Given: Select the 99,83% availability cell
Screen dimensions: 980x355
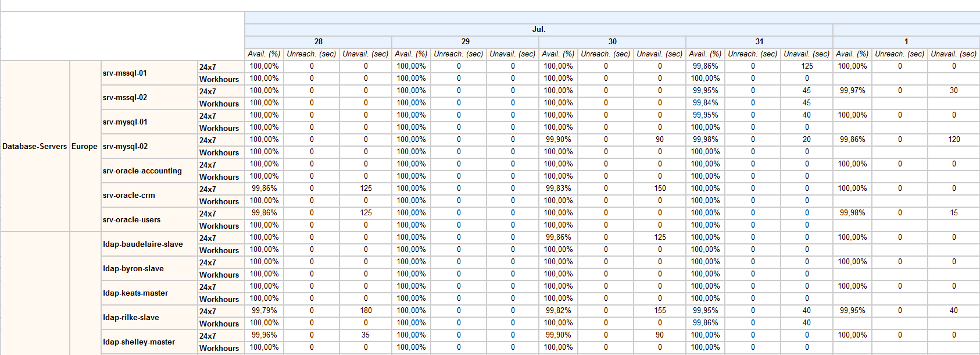Looking at the screenshot, I should (558, 189).
